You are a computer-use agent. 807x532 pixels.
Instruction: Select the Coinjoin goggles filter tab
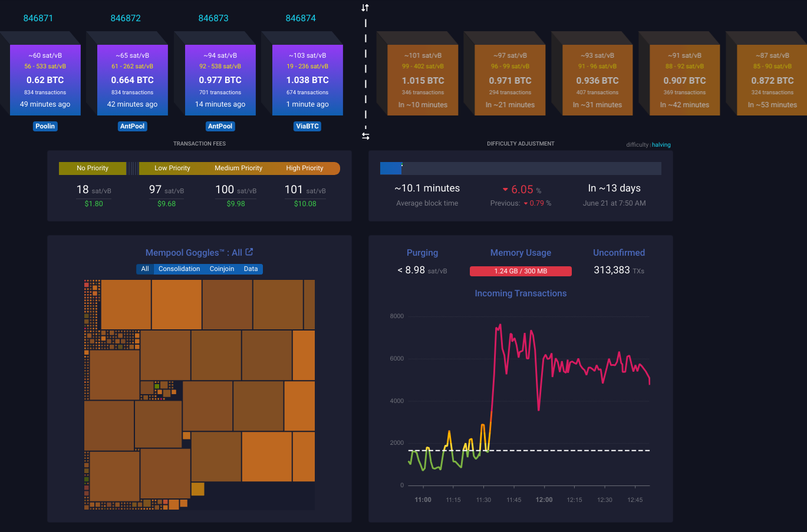point(222,269)
